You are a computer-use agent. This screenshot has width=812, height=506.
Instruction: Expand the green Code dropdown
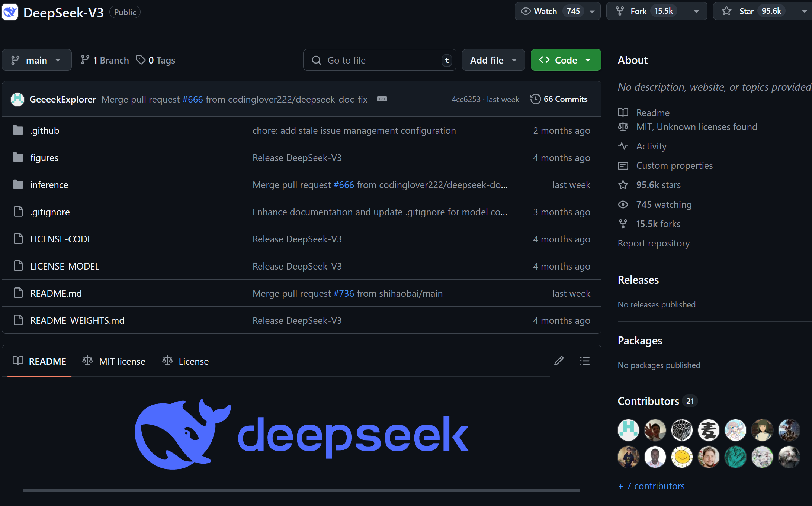click(565, 60)
